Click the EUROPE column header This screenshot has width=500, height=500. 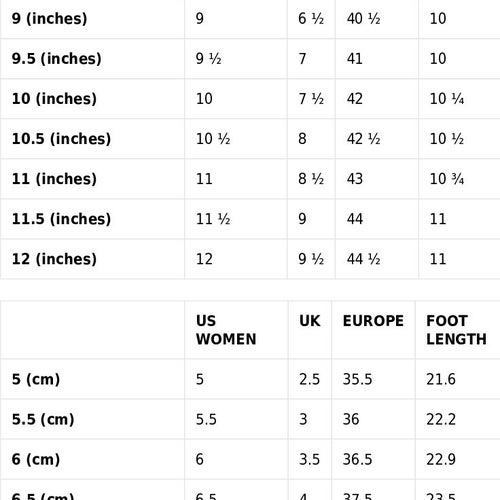[x=373, y=321]
